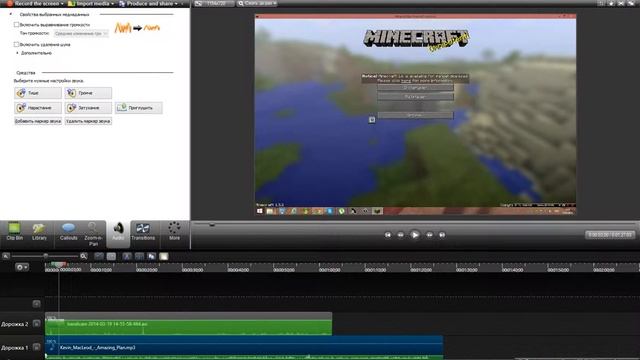The height and width of the screenshot is (360, 640).
Task: Expand the Produce and share dropdown arrow
Action: (176, 4)
